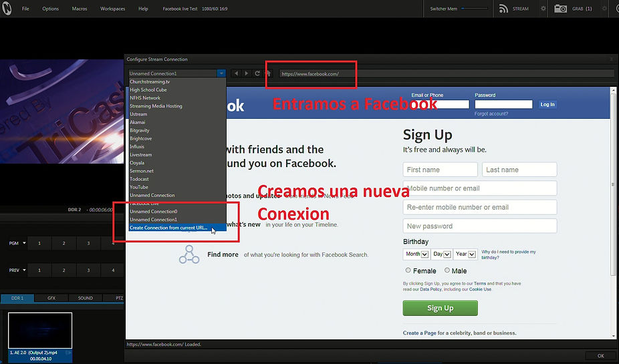619x364 pixels.
Task: Open the PREV row dropdown arrow
Action: pos(24,270)
